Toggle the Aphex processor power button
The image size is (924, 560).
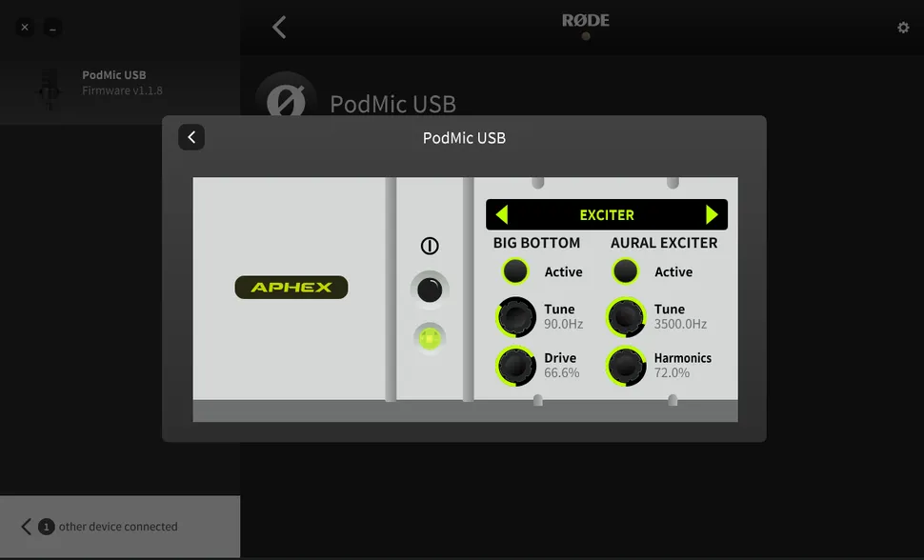[x=430, y=290]
